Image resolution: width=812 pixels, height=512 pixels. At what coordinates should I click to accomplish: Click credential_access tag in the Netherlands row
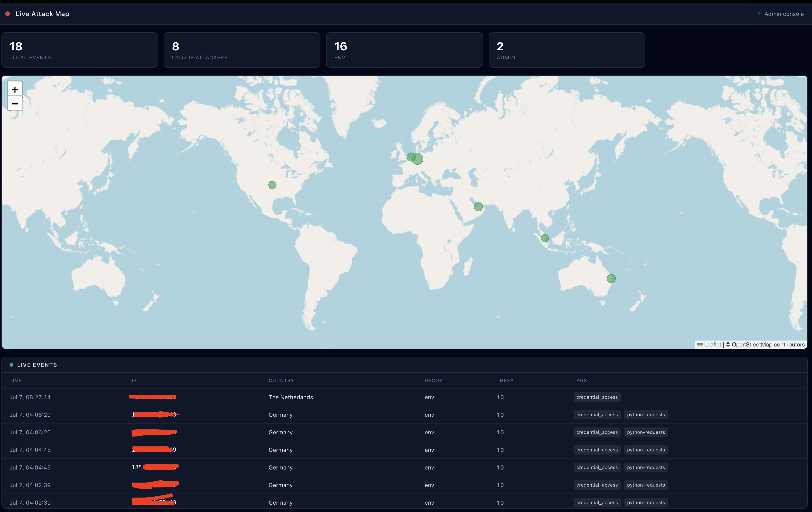click(597, 397)
